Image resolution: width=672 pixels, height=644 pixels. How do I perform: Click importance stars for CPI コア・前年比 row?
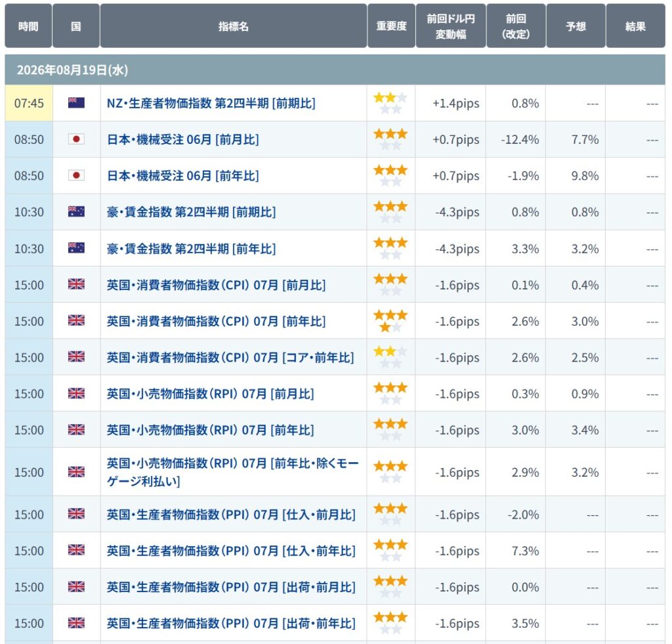390,357
